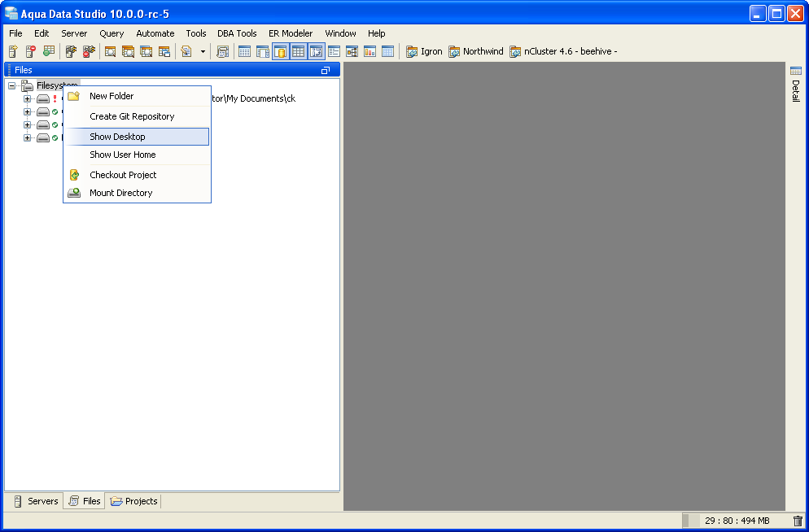Open the Help menu
The height and width of the screenshot is (532, 809).
377,33
